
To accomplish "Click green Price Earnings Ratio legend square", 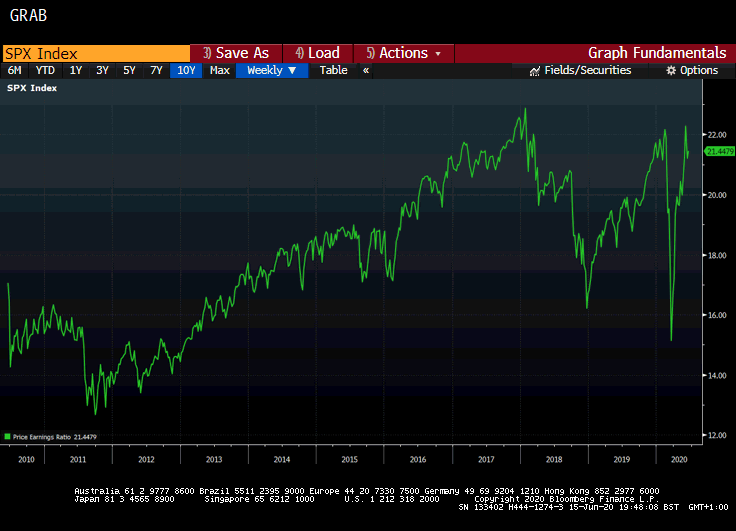I will click(8, 437).
